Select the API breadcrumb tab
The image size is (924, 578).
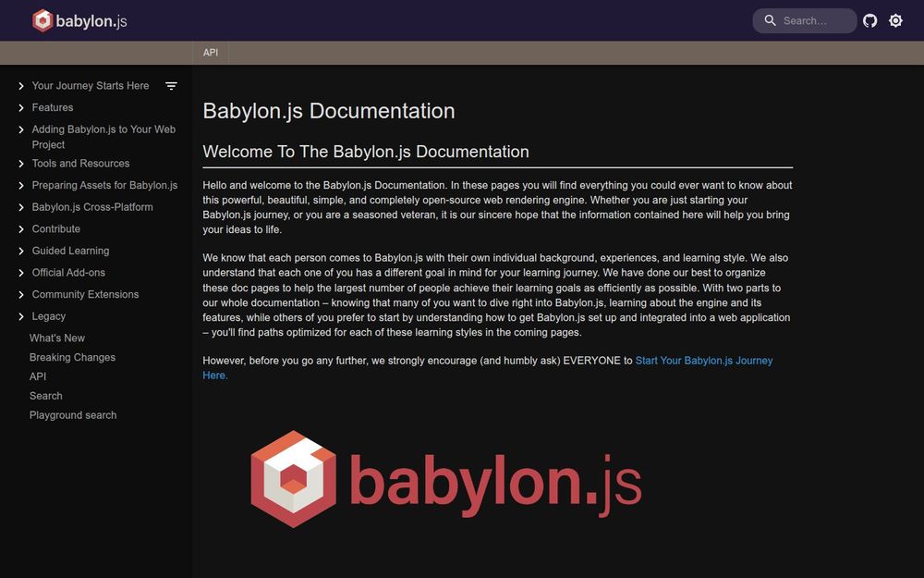pyautogui.click(x=211, y=53)
